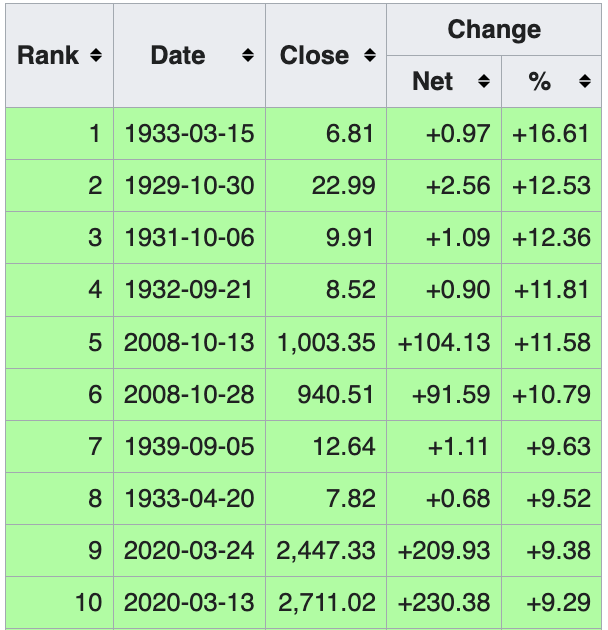Select the Change group header
The height and width of the screenshot is (630, 608).
pos(494,30)
